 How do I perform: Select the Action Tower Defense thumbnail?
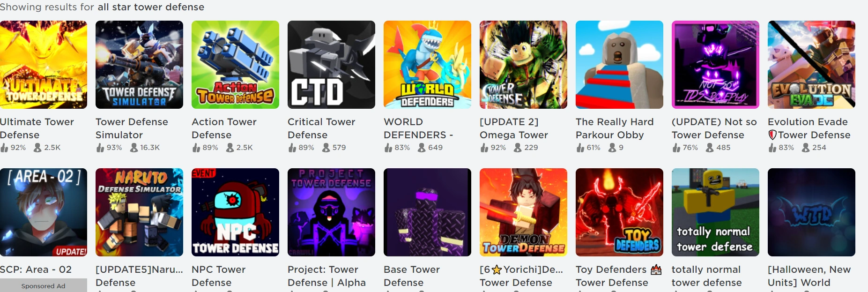[235, 65]
